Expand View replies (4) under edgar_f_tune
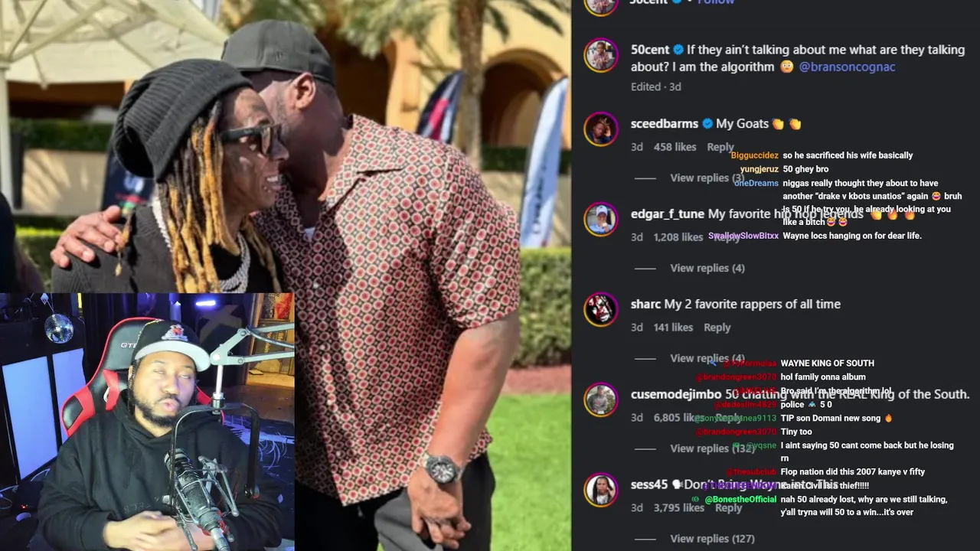 pos(707,268)
